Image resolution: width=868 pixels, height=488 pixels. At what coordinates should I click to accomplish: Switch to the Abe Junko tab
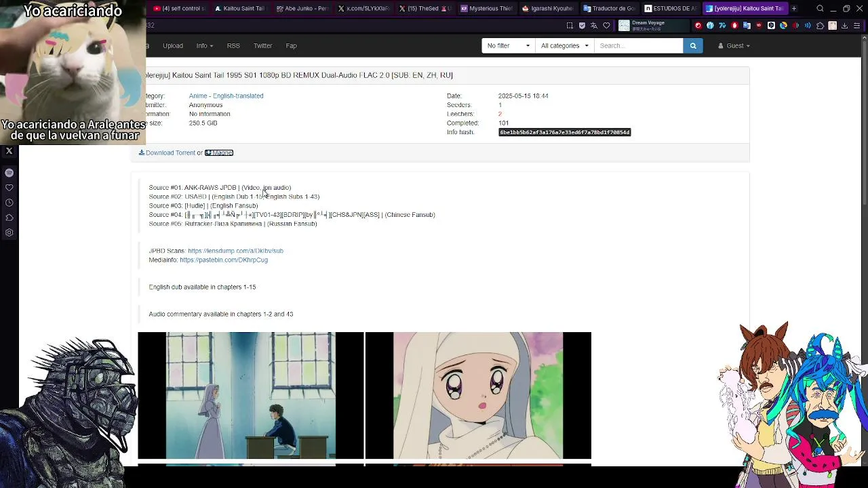[301, 8]
